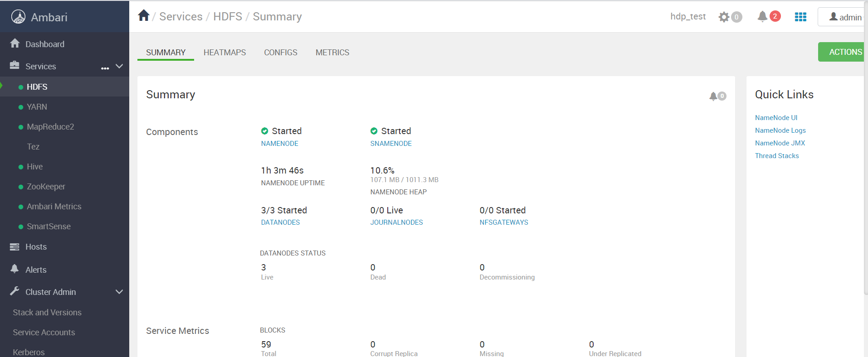Click the JOURNALNODES link
This screenshot has height=357, width=868.
396,222
